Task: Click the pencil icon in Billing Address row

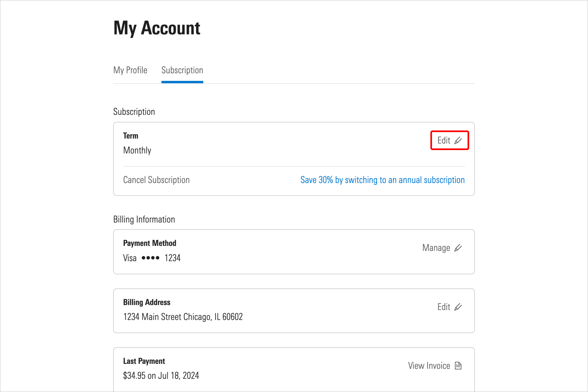Action: pos(458,307)
